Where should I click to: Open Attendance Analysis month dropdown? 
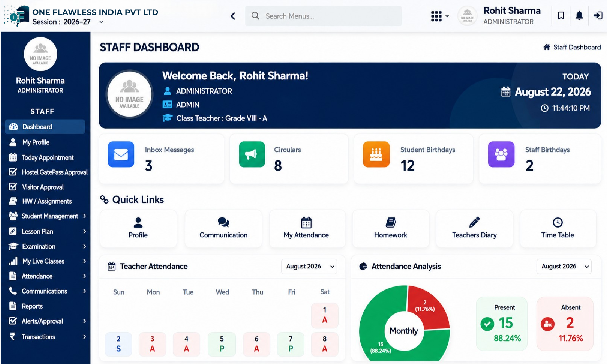pyautogui.click(x=564, y=266)
